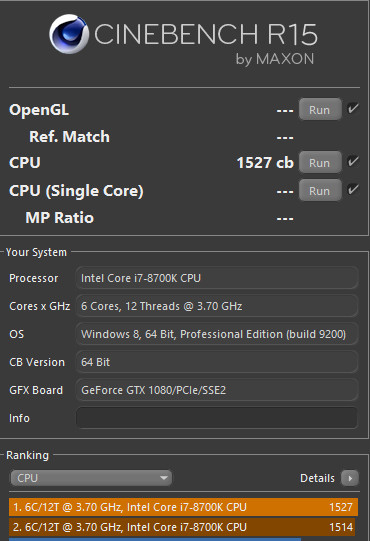This screenshot has width=370, height=541.
Task: Toggle the OpenGL test checkbox
Action: click(353, 109)
